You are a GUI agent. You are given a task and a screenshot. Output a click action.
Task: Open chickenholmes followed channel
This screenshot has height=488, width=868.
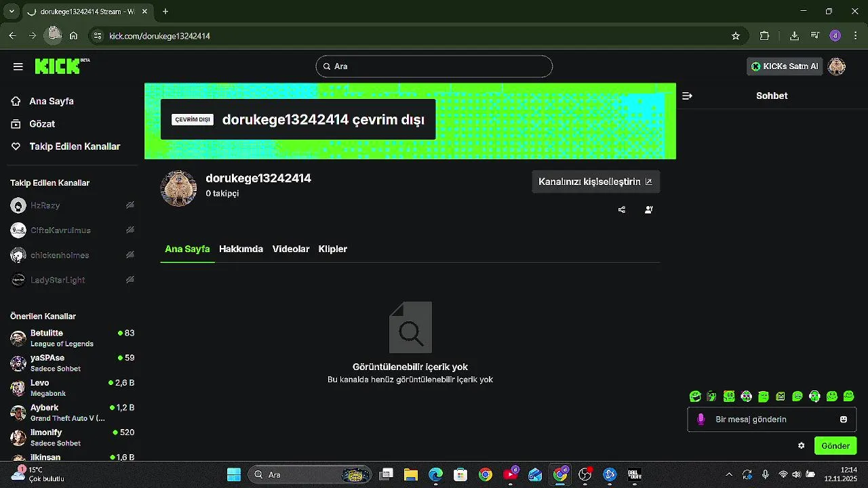(x=72, y=255)
